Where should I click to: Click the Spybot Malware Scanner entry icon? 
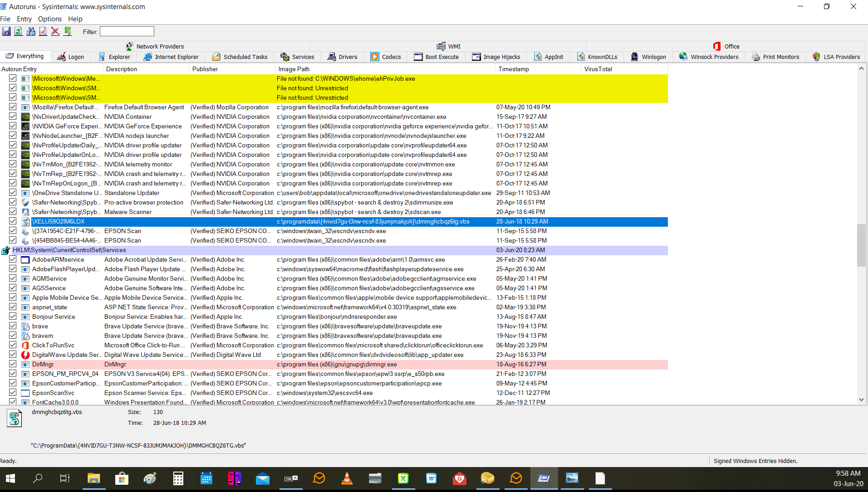(x=25, y=212)
